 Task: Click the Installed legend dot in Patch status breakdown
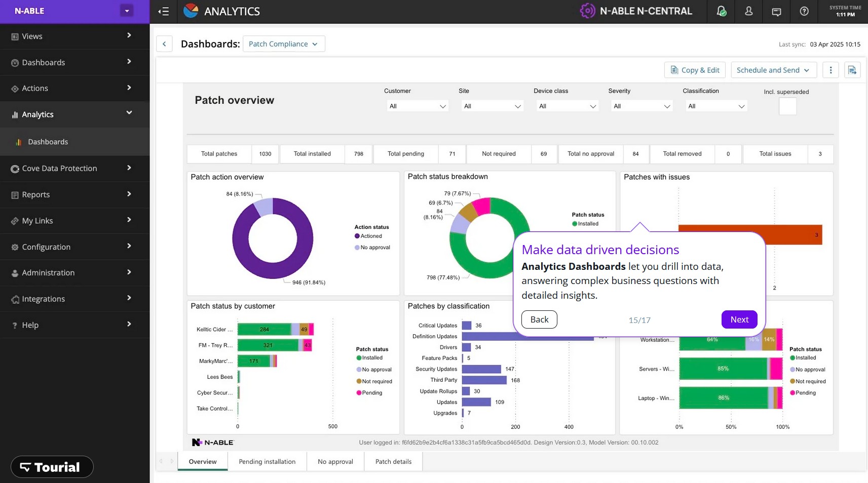coord(575,224)
